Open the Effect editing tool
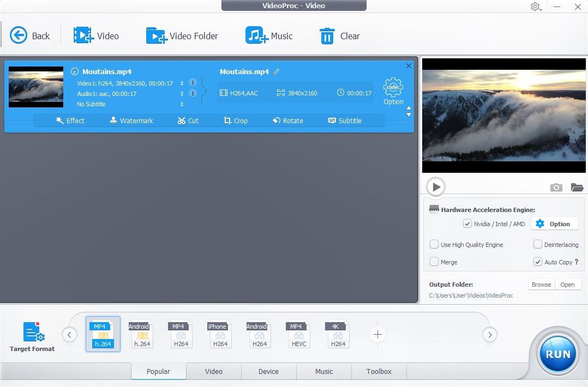The width and height of the screenshot is (588, 387). [70, 120]
